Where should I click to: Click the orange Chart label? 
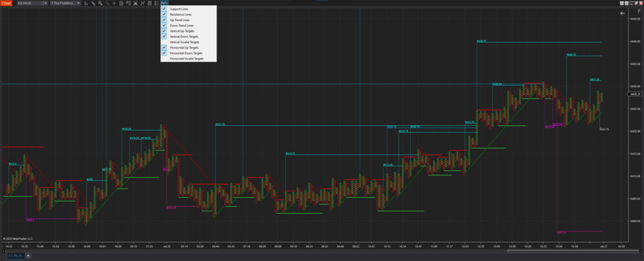(x=6, y=3)
